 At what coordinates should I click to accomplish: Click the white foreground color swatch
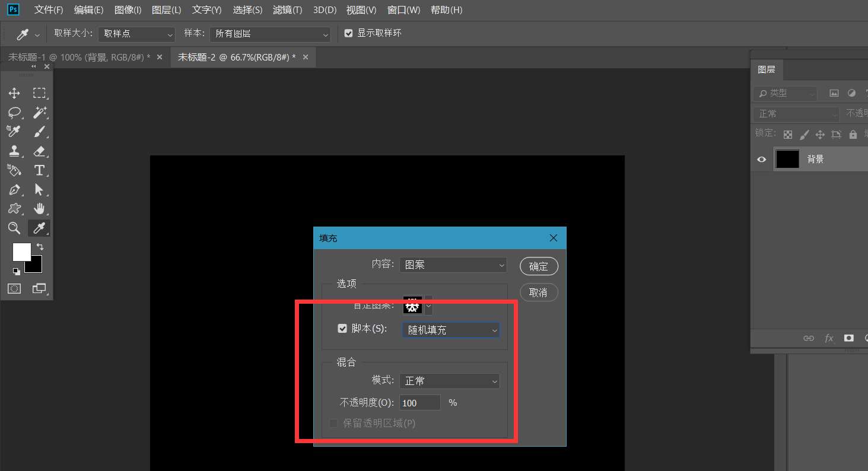[x=21, y=252]
